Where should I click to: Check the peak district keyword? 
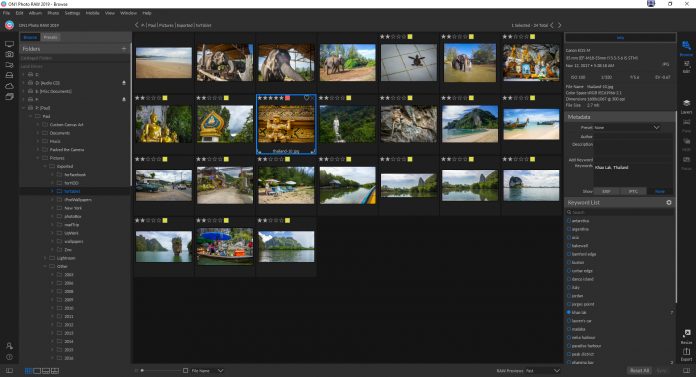pyautogui.click(x=569, y=354)
